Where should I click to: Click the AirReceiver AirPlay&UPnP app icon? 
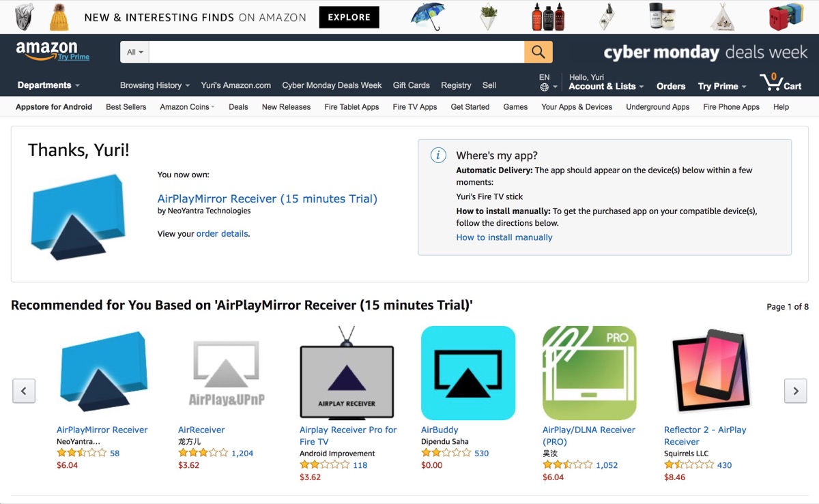click(225, 372)
